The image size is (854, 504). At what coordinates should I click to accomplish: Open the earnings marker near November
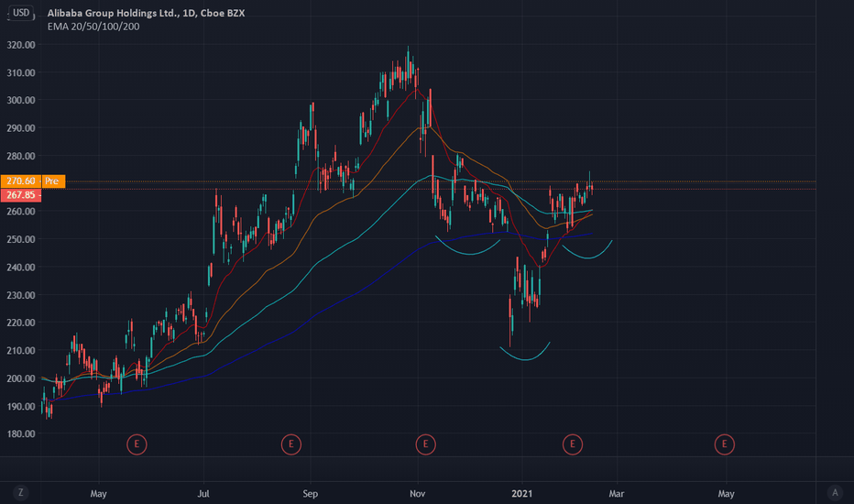click(425, 444)
